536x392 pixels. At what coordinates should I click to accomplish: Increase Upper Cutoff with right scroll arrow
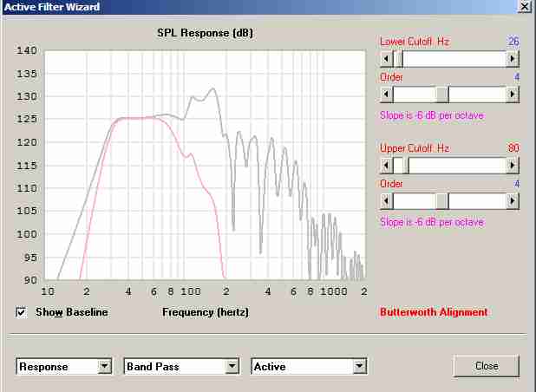click(513, 166)
